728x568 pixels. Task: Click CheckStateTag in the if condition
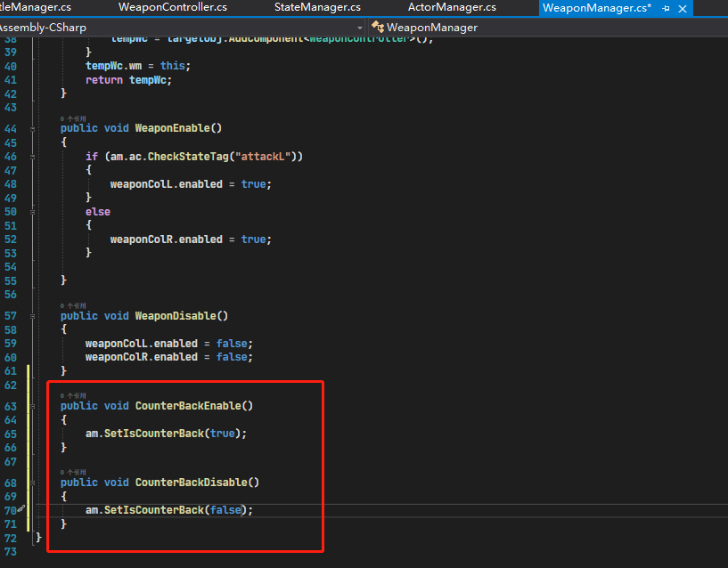[x=188, y=157]
